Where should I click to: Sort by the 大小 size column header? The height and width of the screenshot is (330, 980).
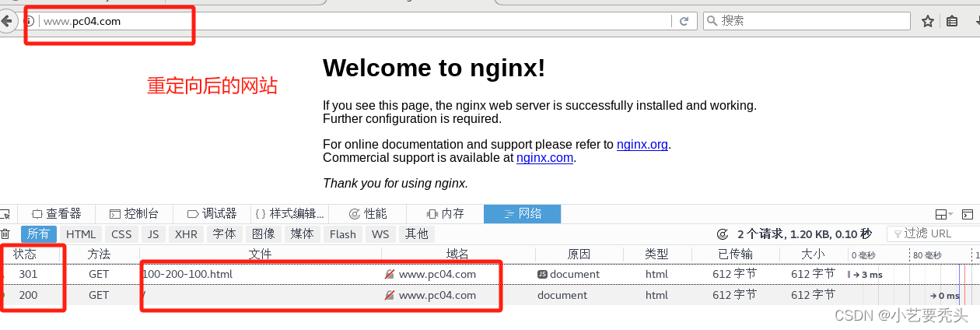click(813, 254)
